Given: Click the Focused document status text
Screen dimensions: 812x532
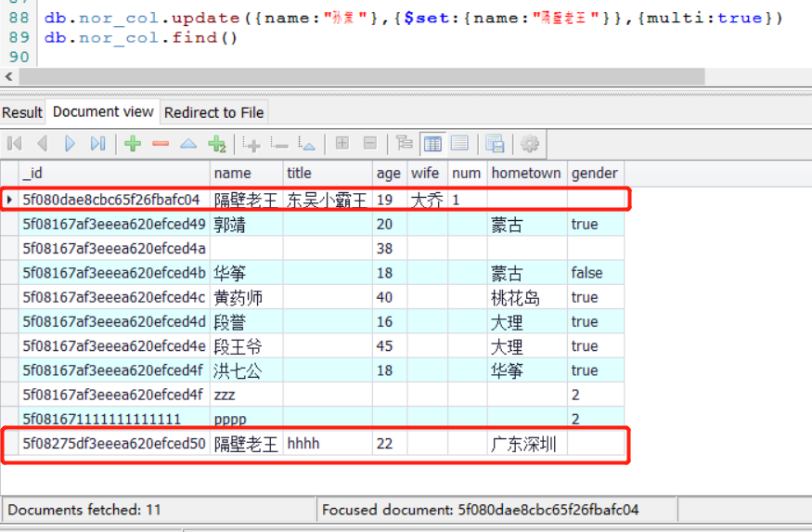Looking at the screenshot, I should click(x=480, y=510).
